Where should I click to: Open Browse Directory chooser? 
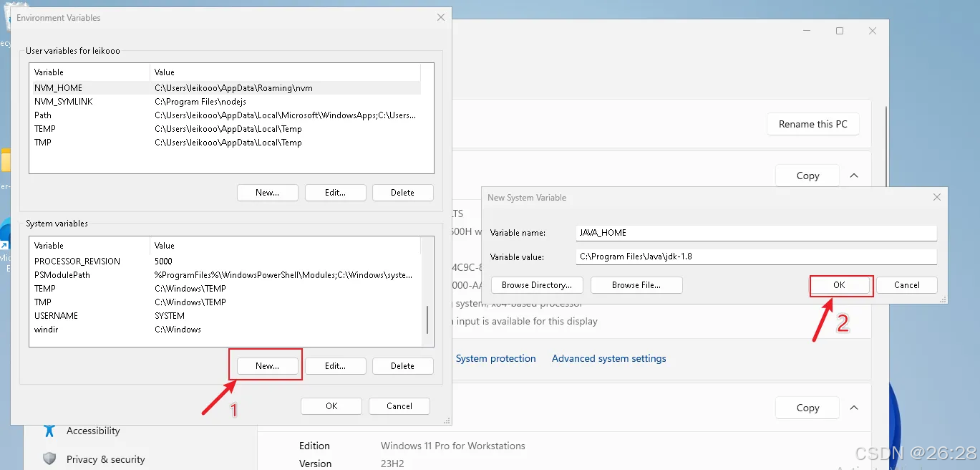click(x=537, y=284)
